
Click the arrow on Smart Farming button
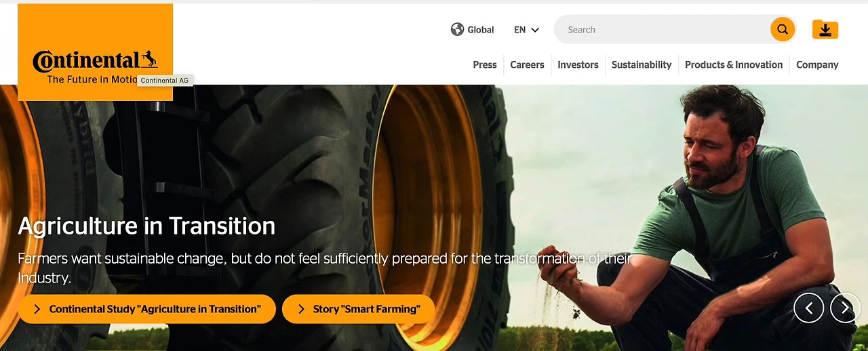click(x=301, y=309)
